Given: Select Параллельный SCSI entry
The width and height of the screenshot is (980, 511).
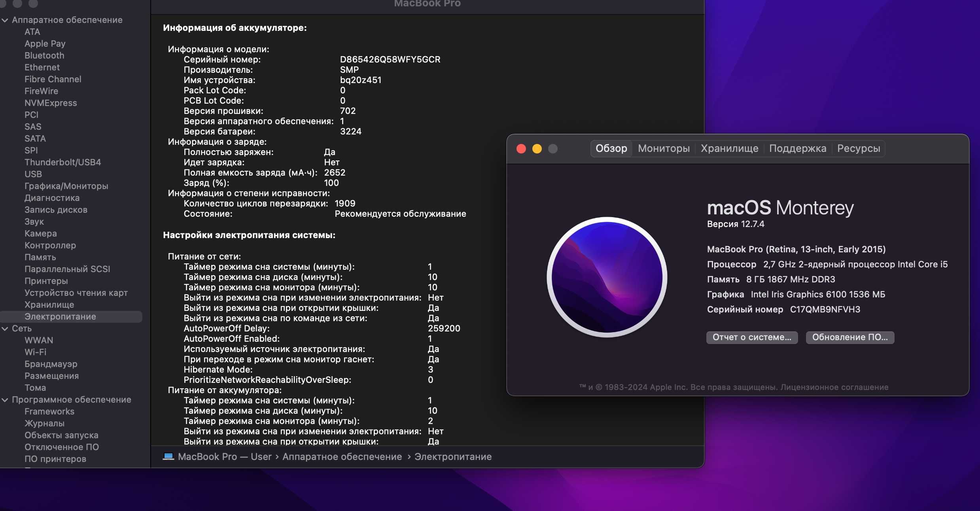Looking at the screenshot, I should pos(67,269).
